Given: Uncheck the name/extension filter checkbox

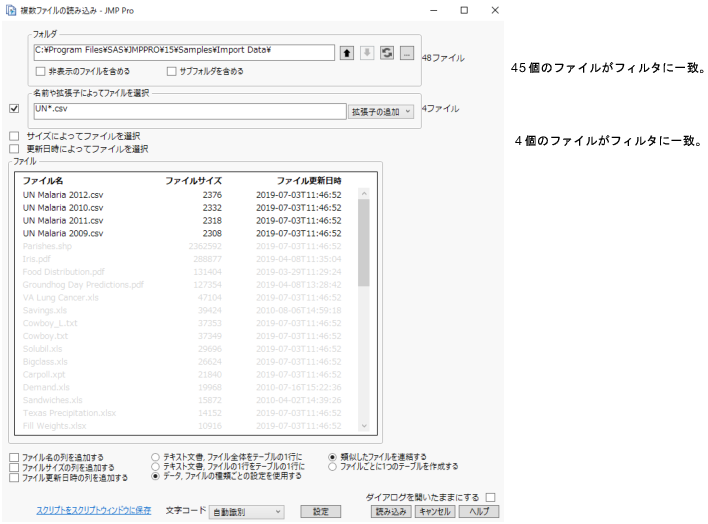Looking at the screenshot, I should [14, 108].
